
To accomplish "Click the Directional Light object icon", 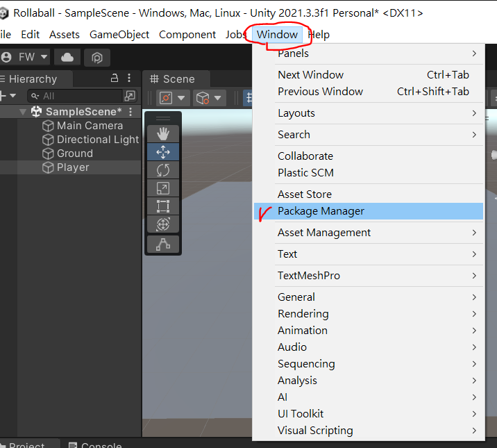I will (x=48, y=140).
